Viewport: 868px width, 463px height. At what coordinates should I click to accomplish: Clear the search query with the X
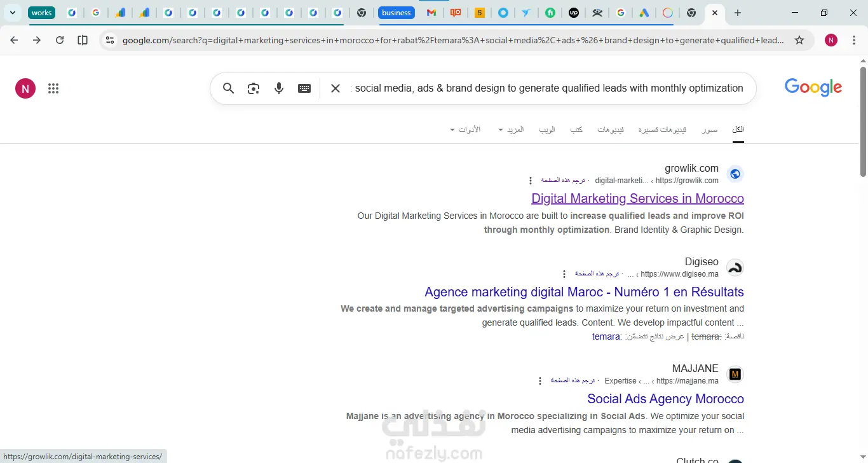pyautogui.click(x=336, y=88)
